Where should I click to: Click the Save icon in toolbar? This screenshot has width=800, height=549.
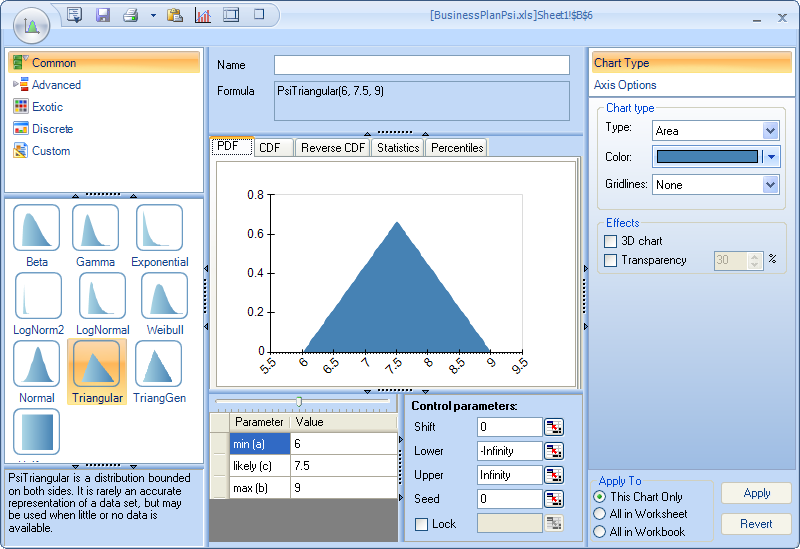click(102, 15)
